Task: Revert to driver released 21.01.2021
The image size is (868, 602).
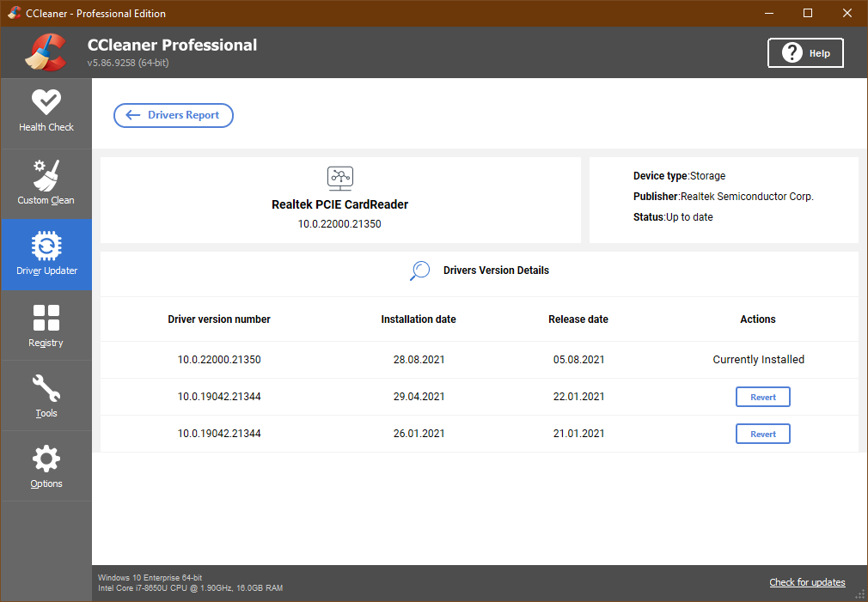Action: (762, 433)
